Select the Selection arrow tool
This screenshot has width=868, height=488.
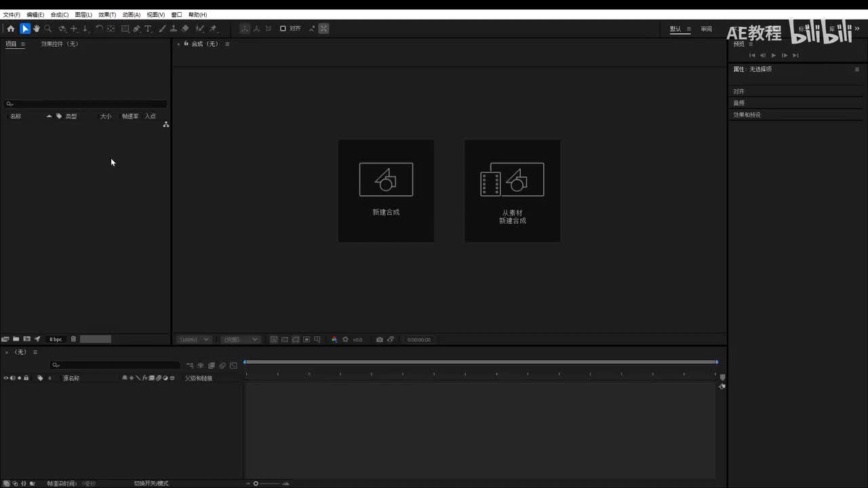coord(25,28)
